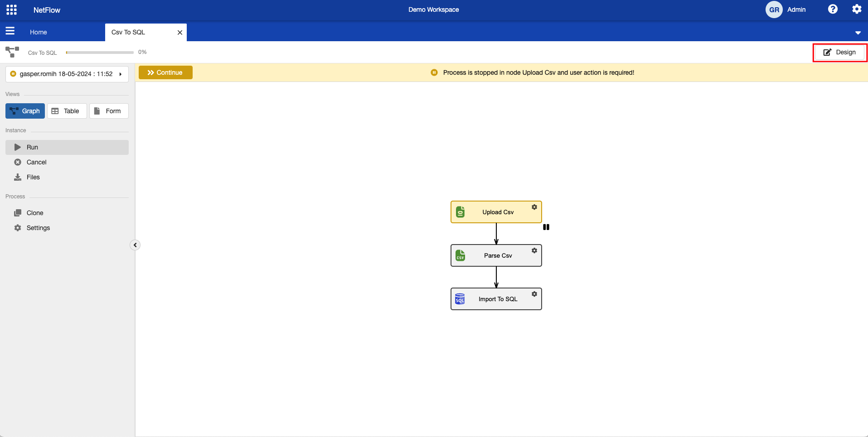The height and width of the screenshot is (437, 868).
Task: Click the hamburger menu icon
Action: point(10,31)
